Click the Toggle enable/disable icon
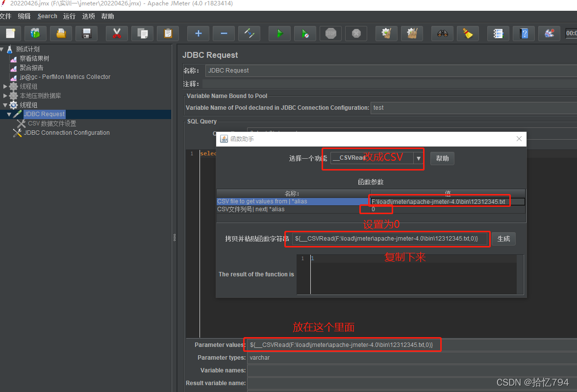This screenshot has width=577, height=392. pos(250,33)
